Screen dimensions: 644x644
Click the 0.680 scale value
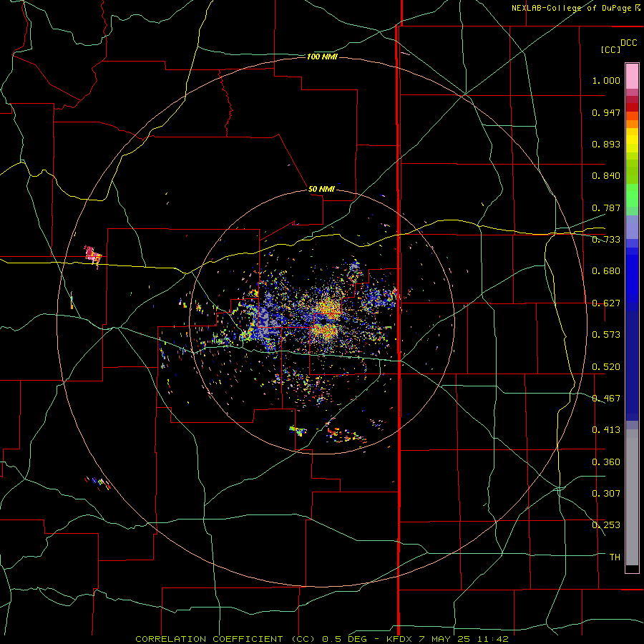tap(606, 271)
